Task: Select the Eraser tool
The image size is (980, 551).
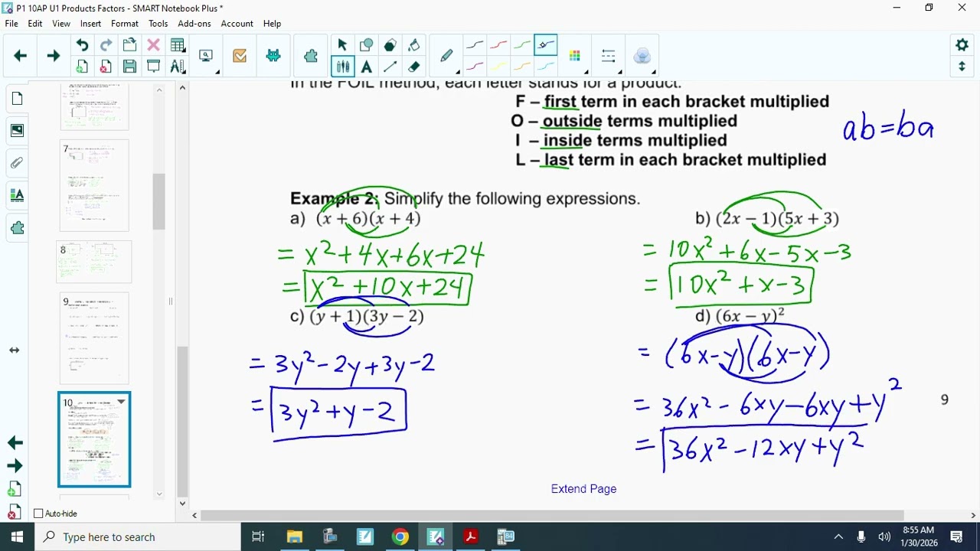Action: [x=413, y=67]
